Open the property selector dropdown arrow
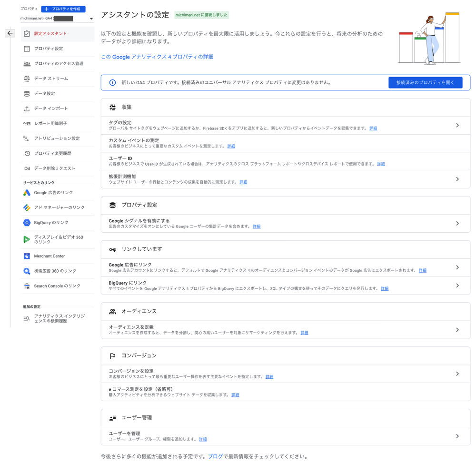The width and height of the screenshot is (476, 463). pos(91,18)
